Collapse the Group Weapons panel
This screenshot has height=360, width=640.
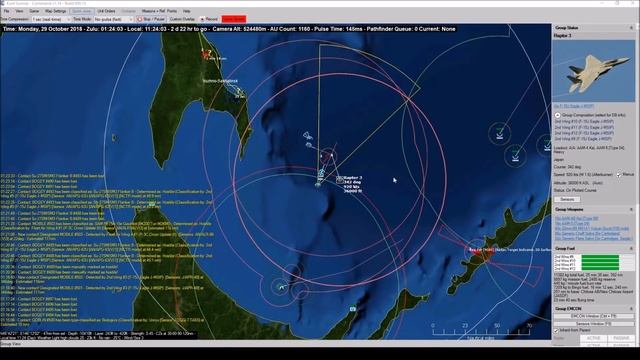pos(631,209)
